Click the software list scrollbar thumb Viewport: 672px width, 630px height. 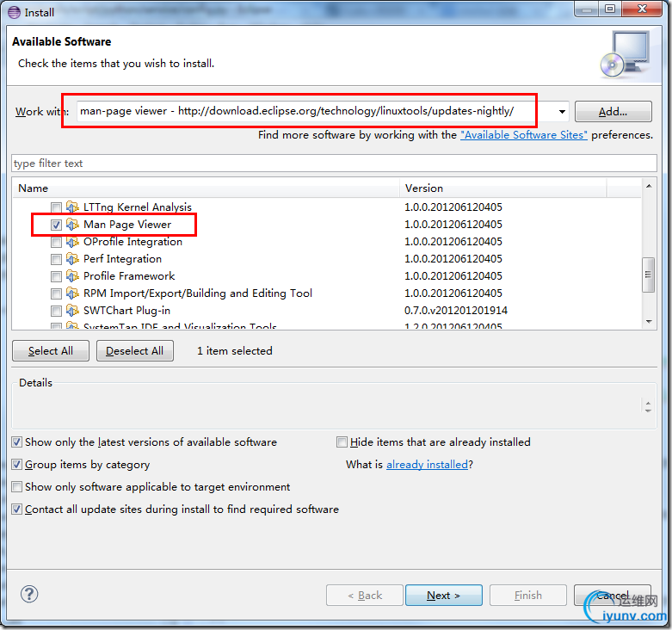[x=648, y=275]
